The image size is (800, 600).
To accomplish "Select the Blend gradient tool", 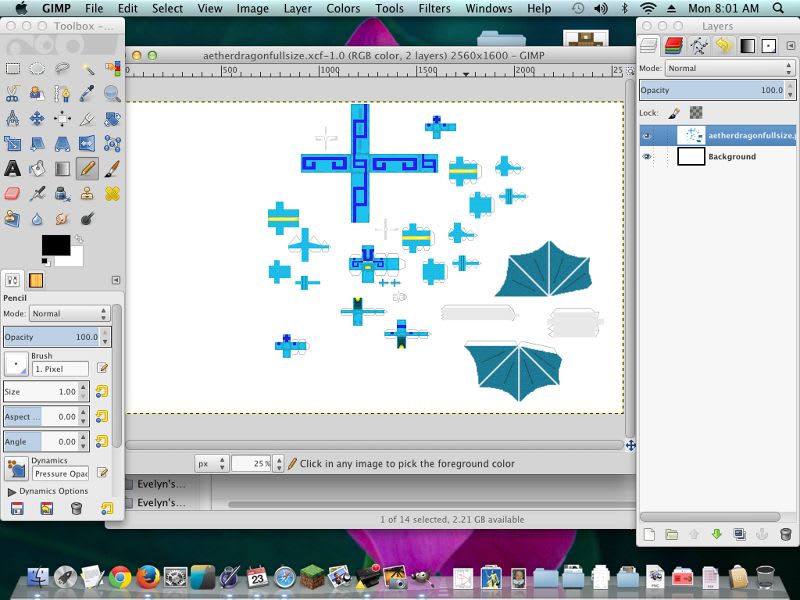I will [x=62, y=169].
